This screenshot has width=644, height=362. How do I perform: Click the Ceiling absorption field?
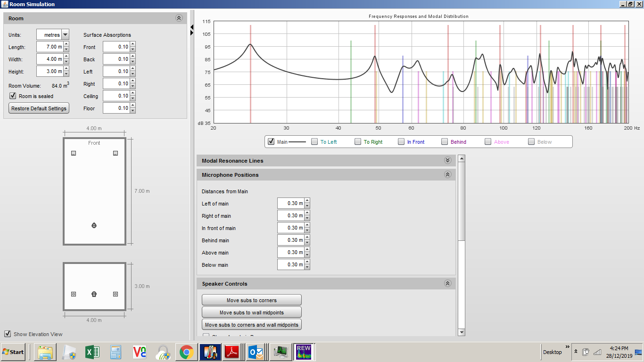click(116, 96)
